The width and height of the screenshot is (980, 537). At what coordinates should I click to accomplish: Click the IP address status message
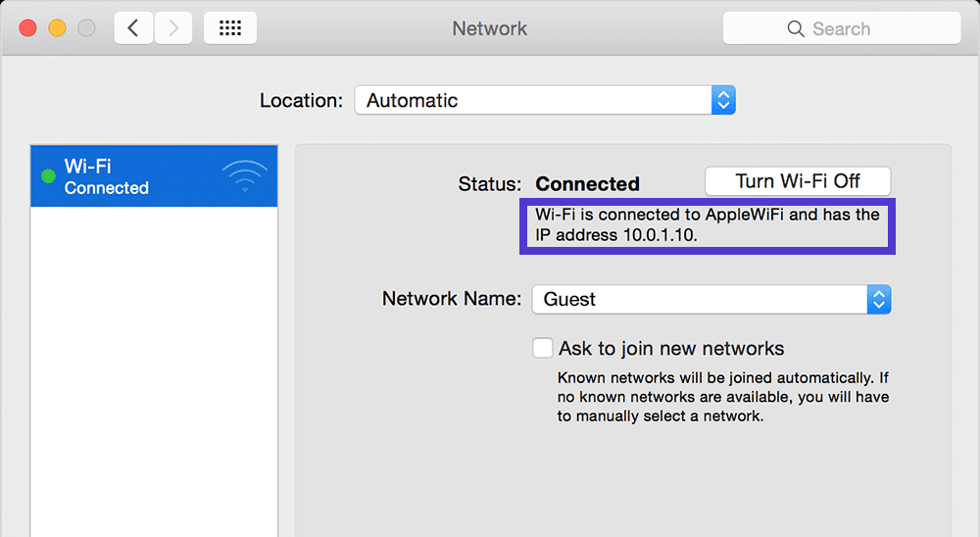pos(707,225)
